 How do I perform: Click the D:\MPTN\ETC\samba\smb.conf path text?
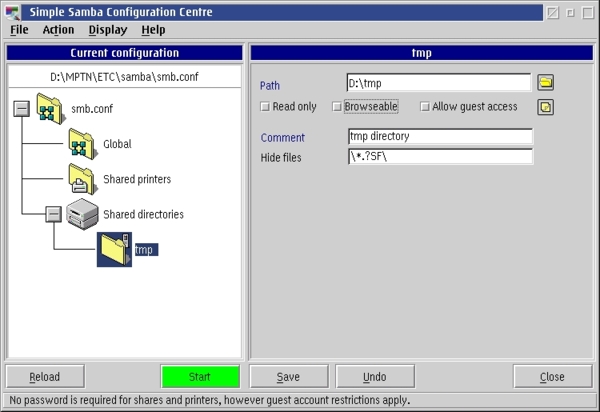coord(124,77)
